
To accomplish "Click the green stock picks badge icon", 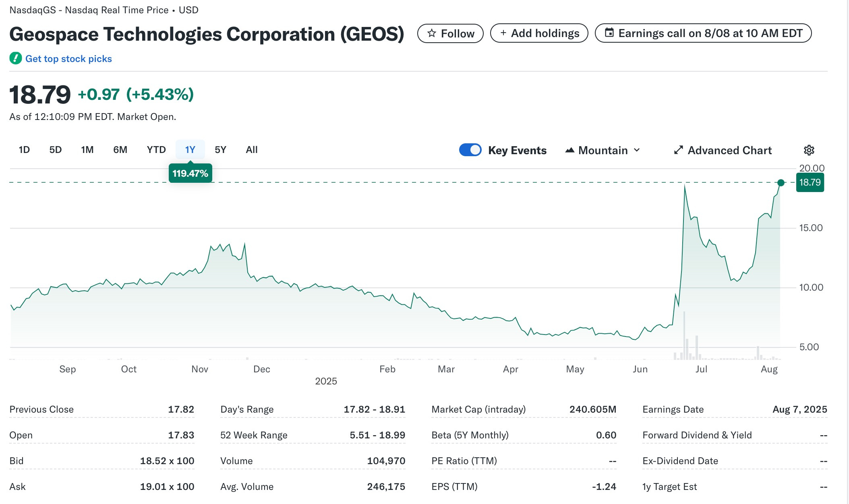I will [15, 58].
